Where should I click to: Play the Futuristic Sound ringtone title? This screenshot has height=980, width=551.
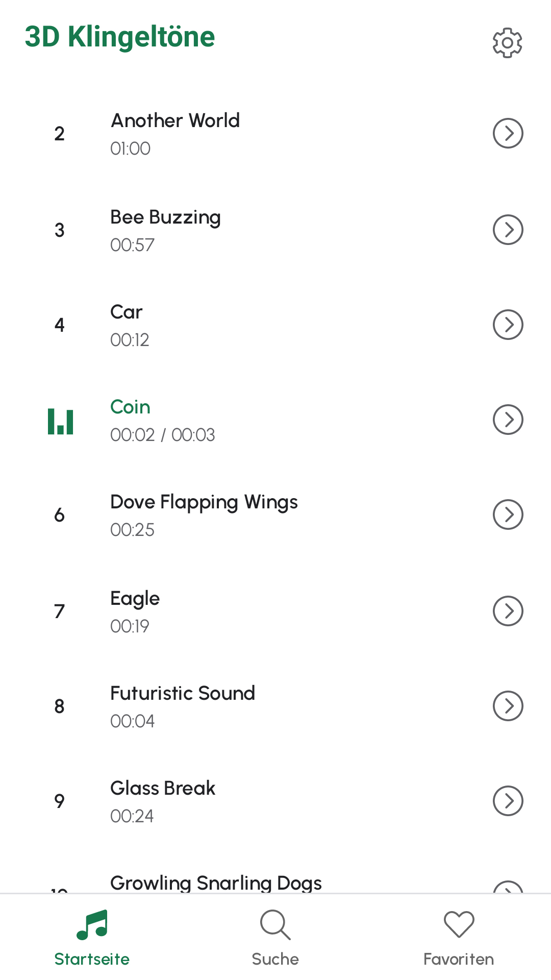tap(183, 693)
